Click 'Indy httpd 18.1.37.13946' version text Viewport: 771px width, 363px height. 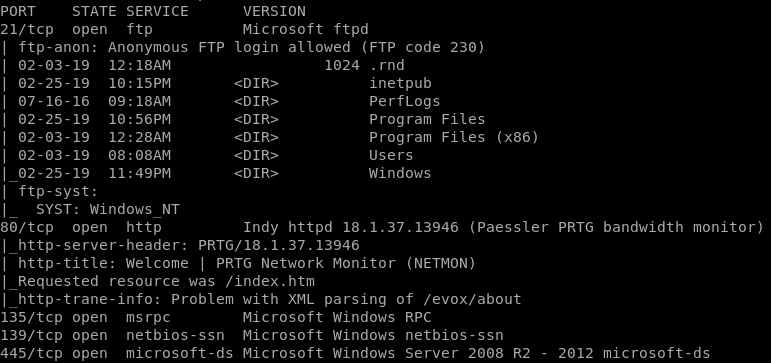351,227
